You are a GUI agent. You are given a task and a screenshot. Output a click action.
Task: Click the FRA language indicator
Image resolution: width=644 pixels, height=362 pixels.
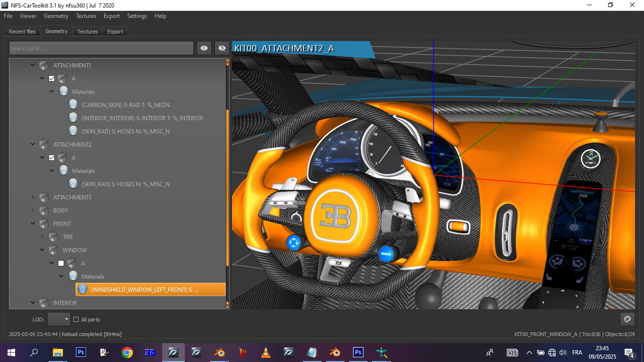[x=577, y=352]
